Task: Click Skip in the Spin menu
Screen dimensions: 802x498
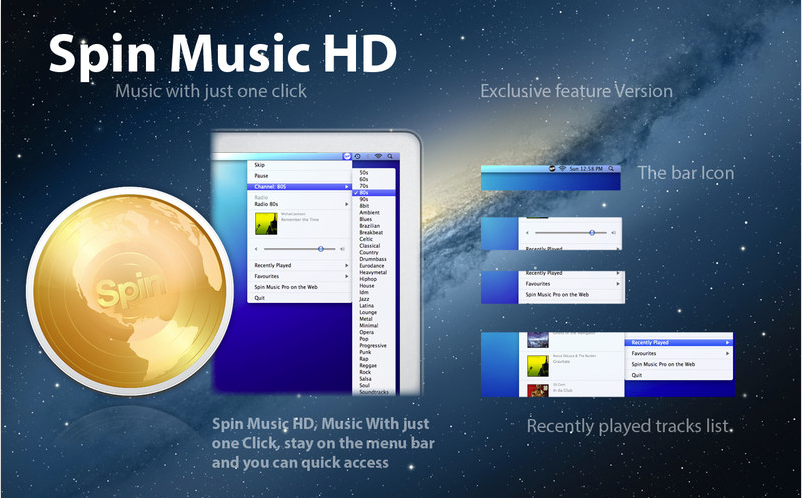Action: 260,165
